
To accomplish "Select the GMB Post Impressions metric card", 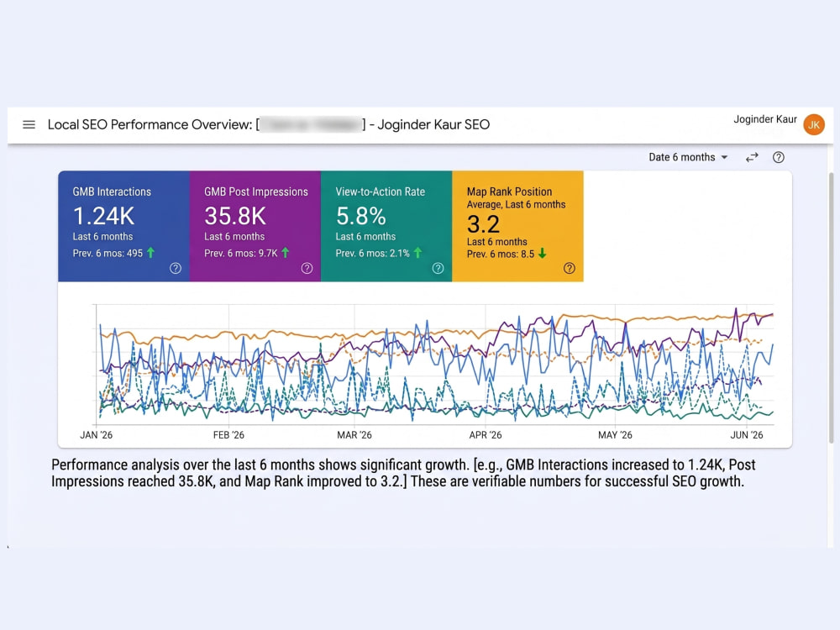I will coord(255,226).
